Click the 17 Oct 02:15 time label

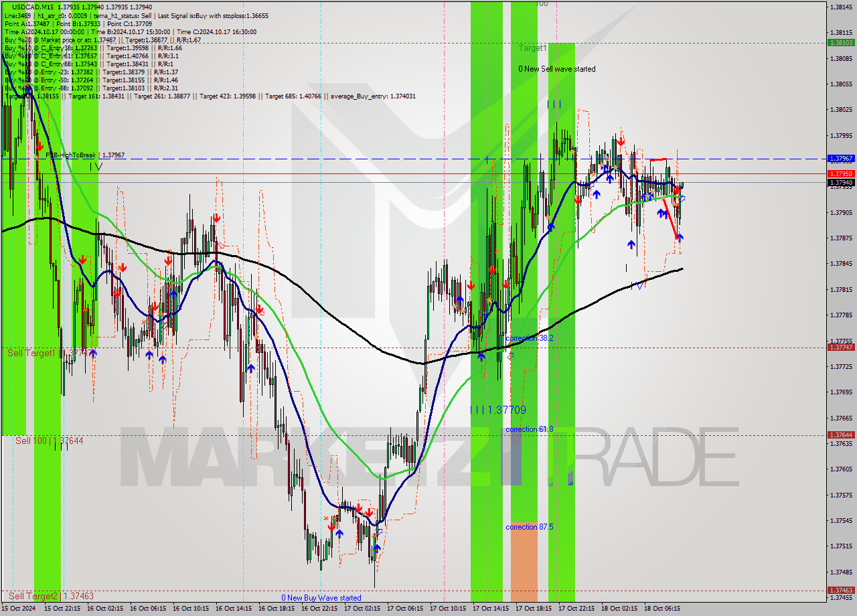[x=362, y=609]
